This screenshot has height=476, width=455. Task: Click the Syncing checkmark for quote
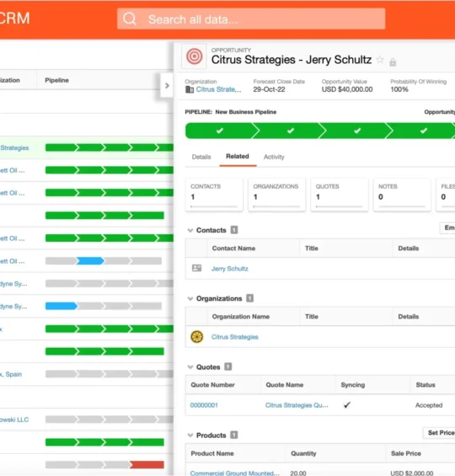(347, 405)
